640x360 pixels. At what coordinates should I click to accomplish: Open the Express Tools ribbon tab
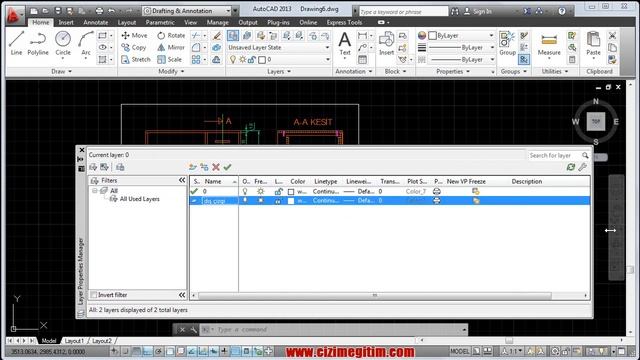coord(344,22)
